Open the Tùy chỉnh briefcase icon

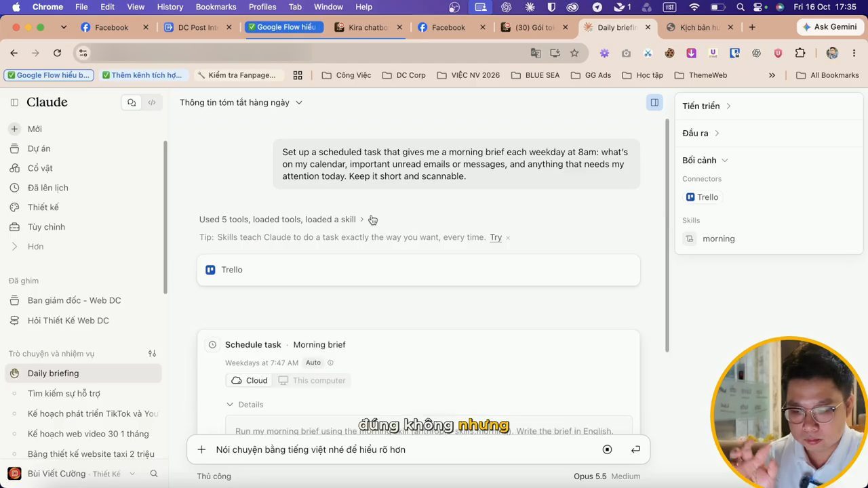pyautogui.click(x=14, y=227)
